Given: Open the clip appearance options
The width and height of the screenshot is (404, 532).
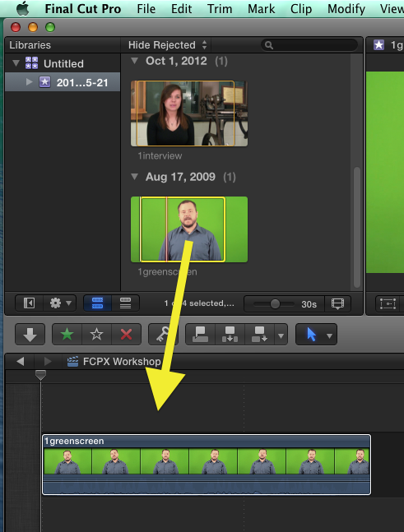Looking at the screenshot, I should [x=337, y=303].
